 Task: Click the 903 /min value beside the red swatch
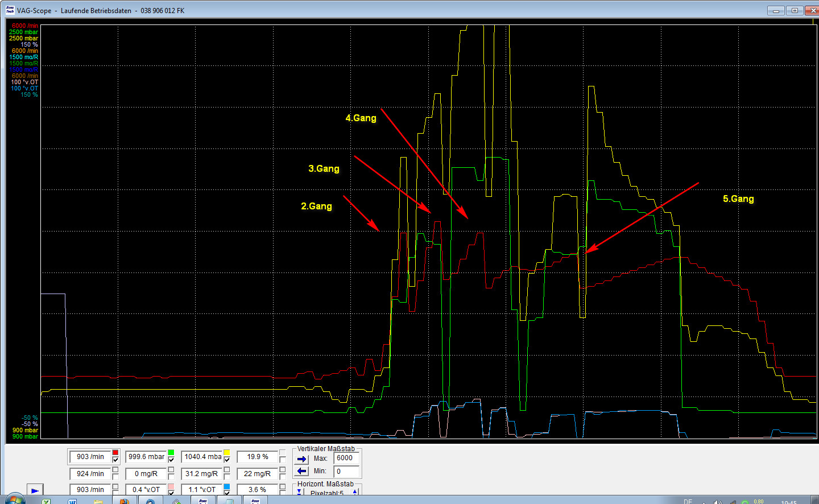pos(90,457)
